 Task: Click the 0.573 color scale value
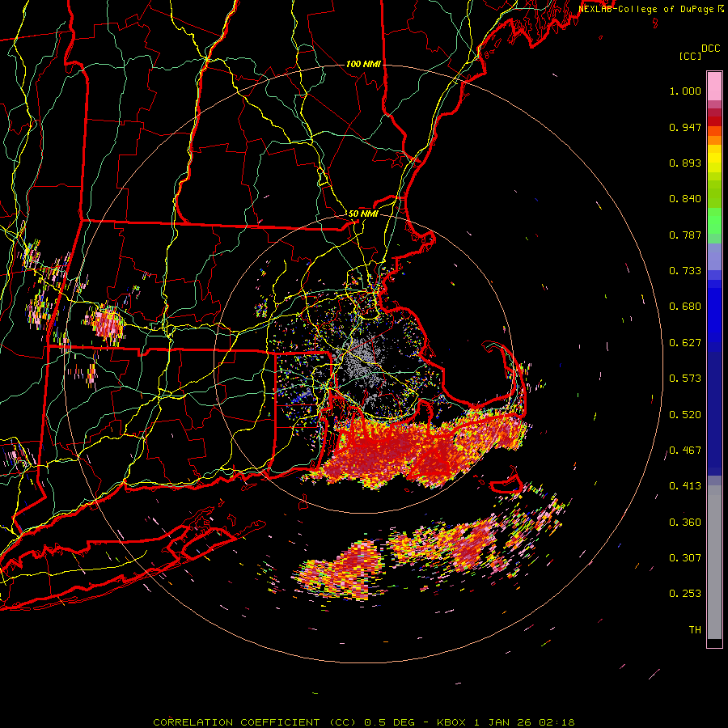(685, 378)
